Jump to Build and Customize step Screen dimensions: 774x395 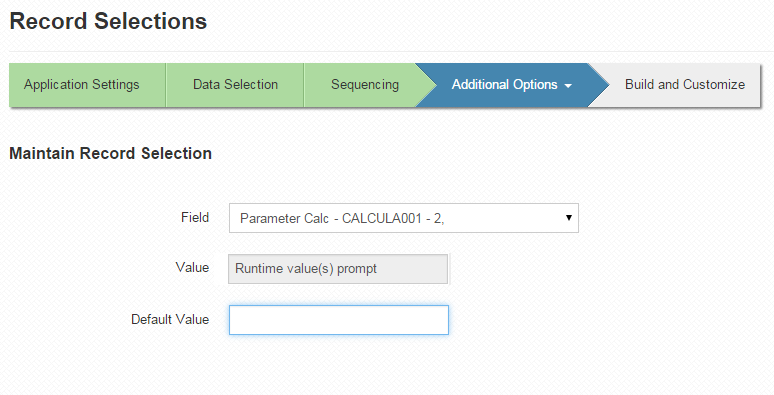(x=685, y=84)
